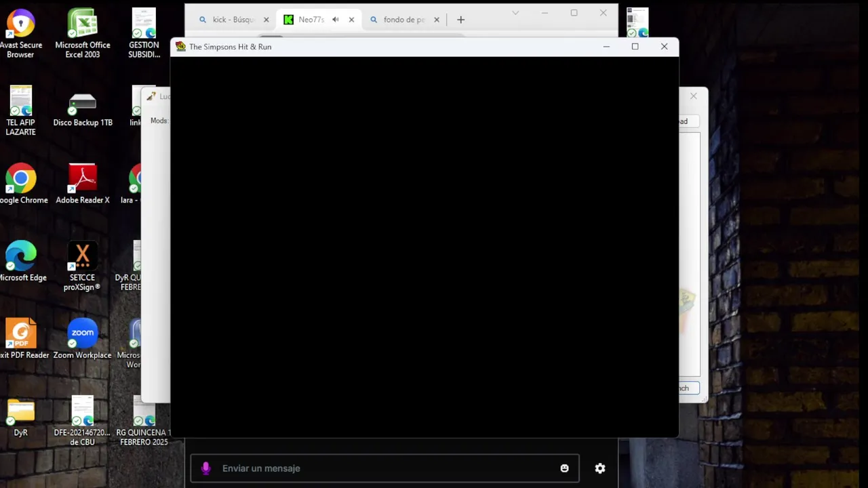Image resolution: width=868 pixels, height=488 pixels.
Task: Launch Zoom Workplace from the desktop
Action: coord(83,338)
